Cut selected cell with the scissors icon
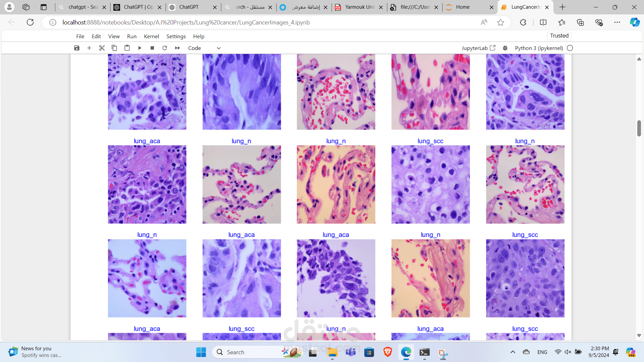644x362 pixels. [102, 48]
